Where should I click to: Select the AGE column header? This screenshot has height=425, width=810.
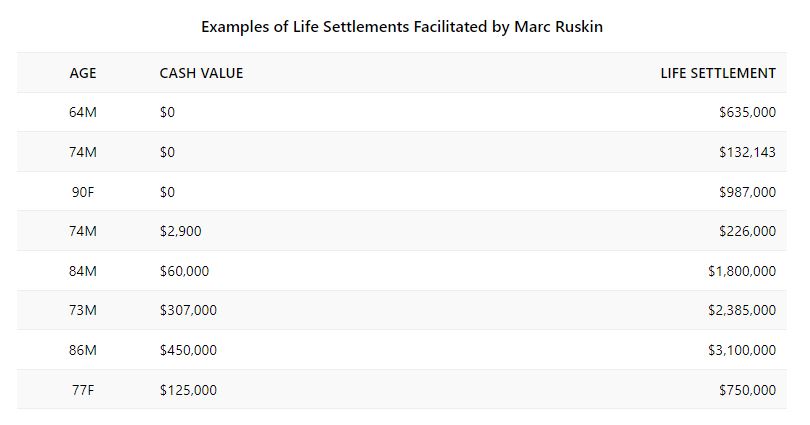coord(83,73)
